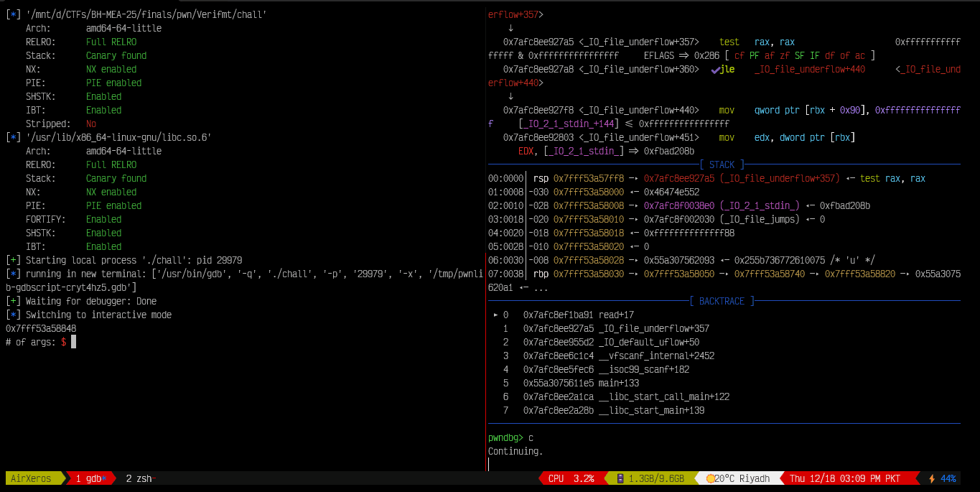Click the '# of args:' input prompt
This screenshot has height=492, width=980.
[32, 342]
